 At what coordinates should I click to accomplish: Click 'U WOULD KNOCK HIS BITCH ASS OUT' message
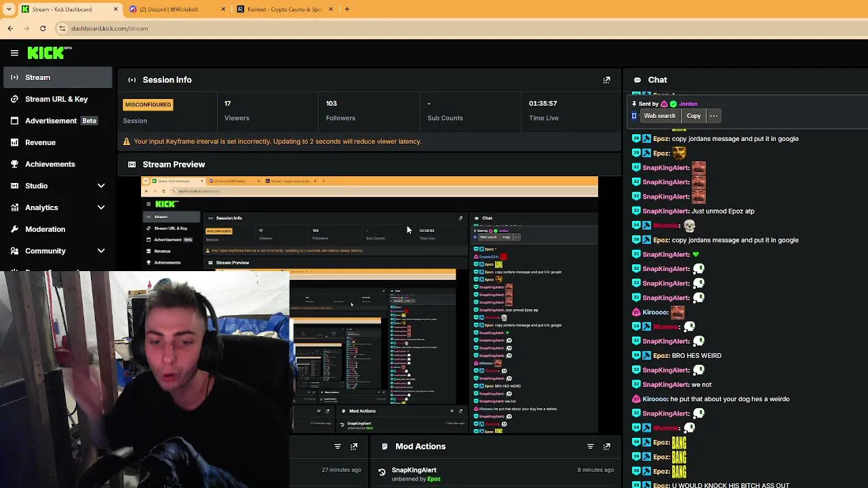[731, 485]
